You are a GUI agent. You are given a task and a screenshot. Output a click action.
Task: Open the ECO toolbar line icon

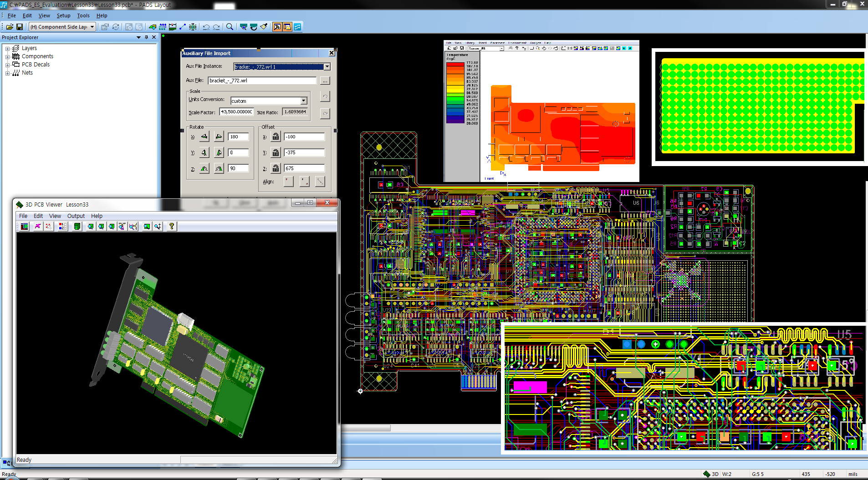point(183,27)
